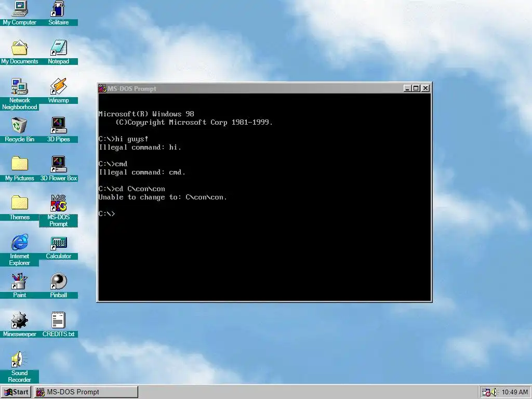Click the 'hi guys!' command line
532x399 pixels.
point(124,139)
